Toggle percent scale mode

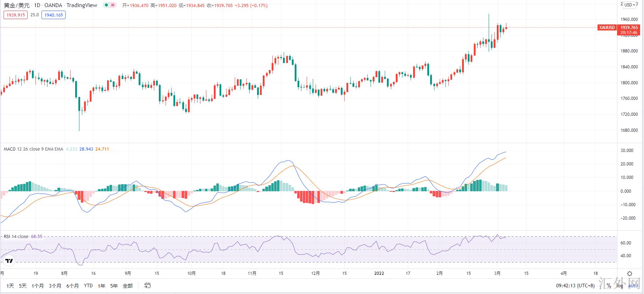pos(609,285)
